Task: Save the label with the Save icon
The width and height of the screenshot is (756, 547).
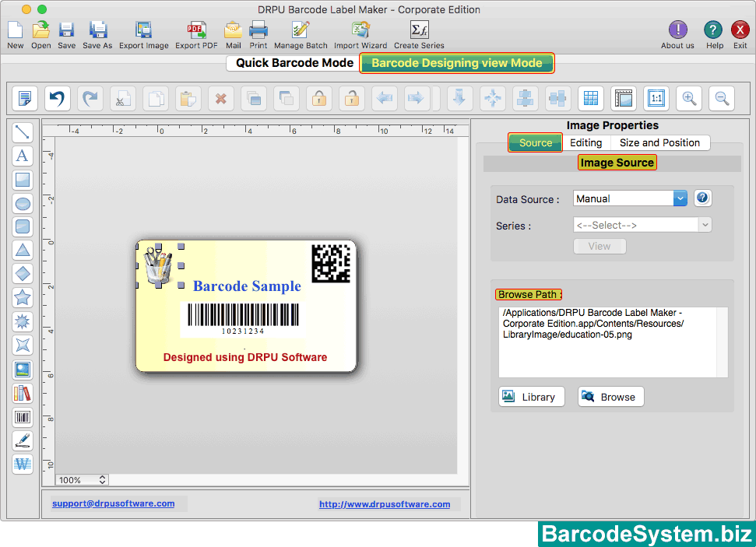Action: tap(66, 35)
